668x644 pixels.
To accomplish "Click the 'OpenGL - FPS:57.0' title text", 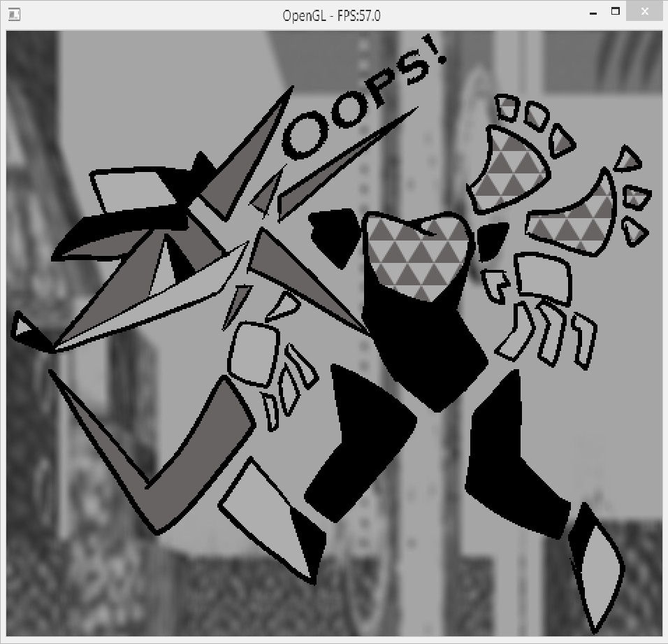I will (331, 16).
